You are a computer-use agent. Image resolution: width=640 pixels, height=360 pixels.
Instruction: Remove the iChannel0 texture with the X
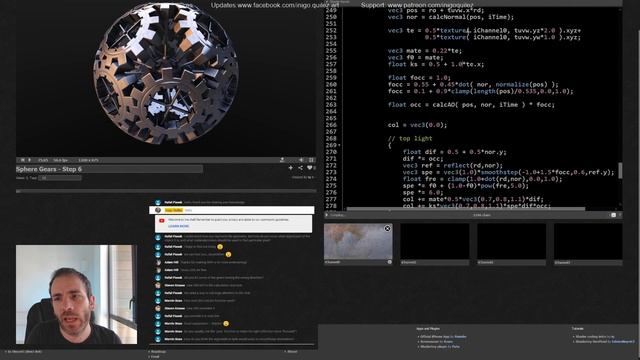pyautogui.click(x=387, y=229)
